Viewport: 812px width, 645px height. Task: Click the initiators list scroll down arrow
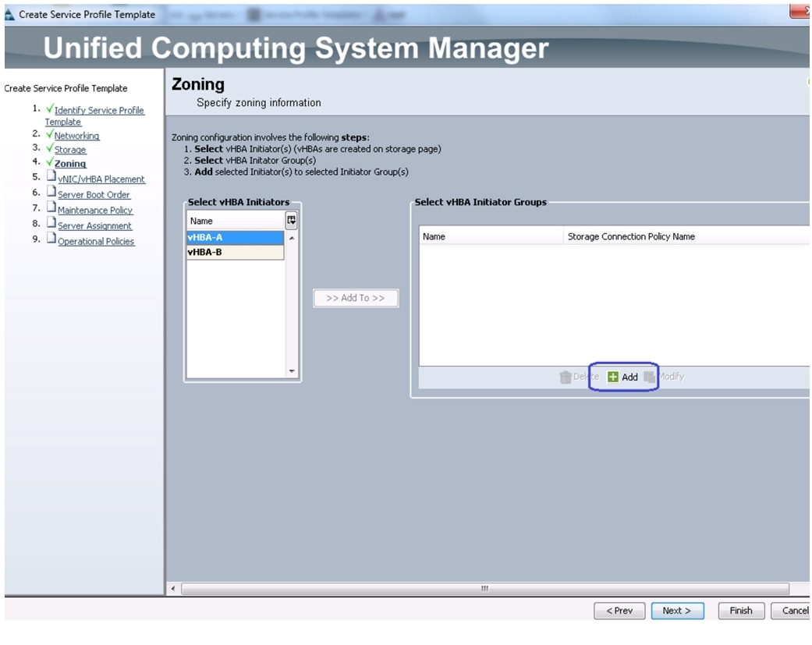(x=292, y=371)
